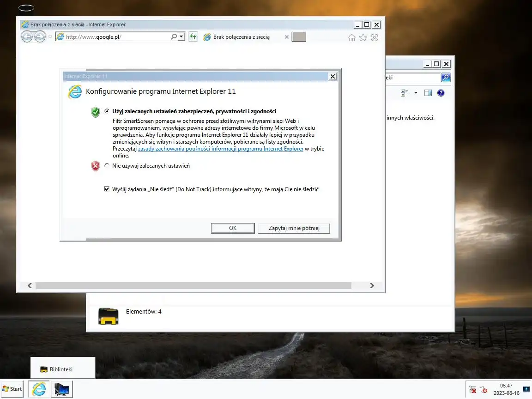Image resolution: width=532 pixels, height=399 pixels.
Task: Click the Libraries folder icon in details pane
Action: [108, 316]
